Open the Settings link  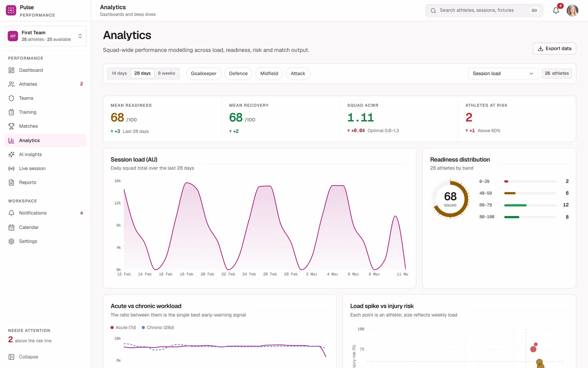point(45,241)
